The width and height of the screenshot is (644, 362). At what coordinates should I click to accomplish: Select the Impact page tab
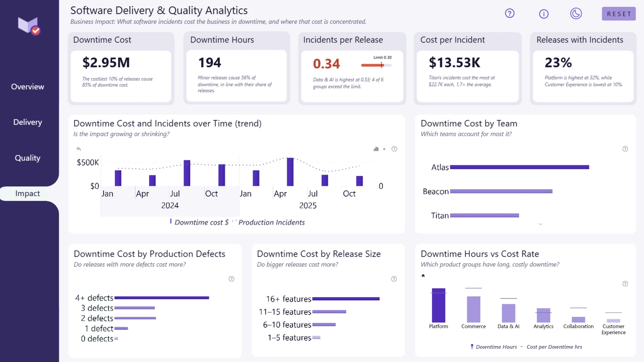(28, 193)
